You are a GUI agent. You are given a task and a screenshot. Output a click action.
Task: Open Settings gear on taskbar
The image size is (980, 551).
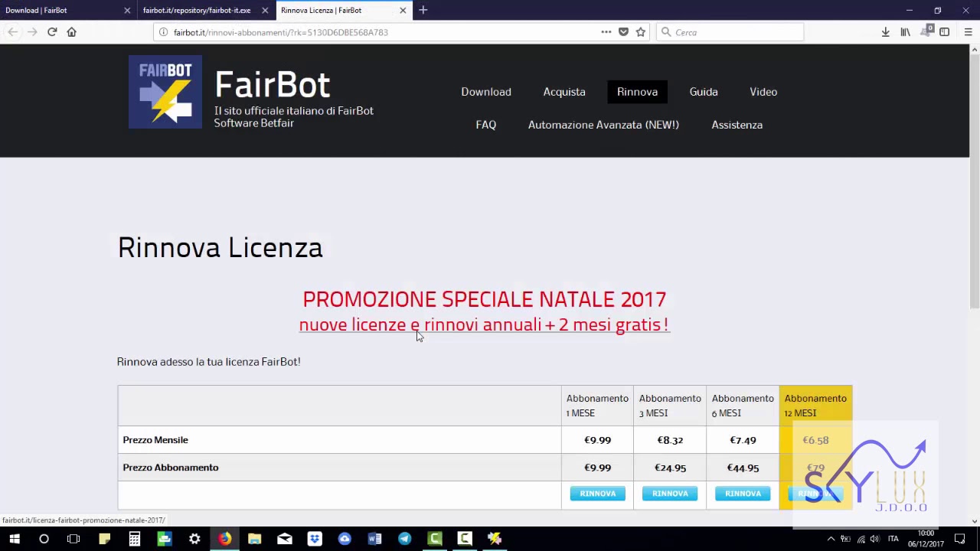tap(194, 539)
